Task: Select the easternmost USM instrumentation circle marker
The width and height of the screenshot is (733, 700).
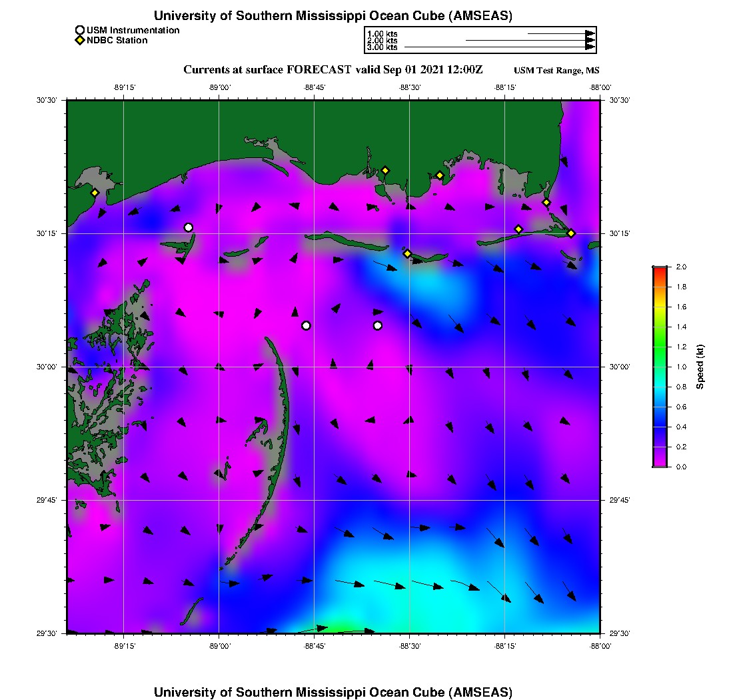Action: coord(378,325)
